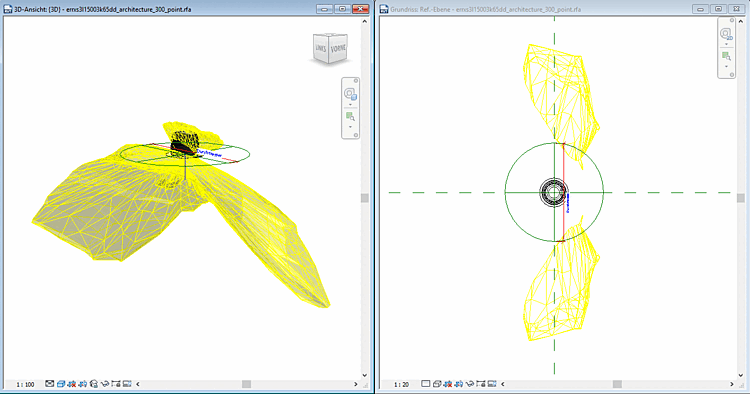Click down arrow of Grundriss vertical scrollbar
The width and height of the screenshot is (750, 394).
(x=741, y=375)
